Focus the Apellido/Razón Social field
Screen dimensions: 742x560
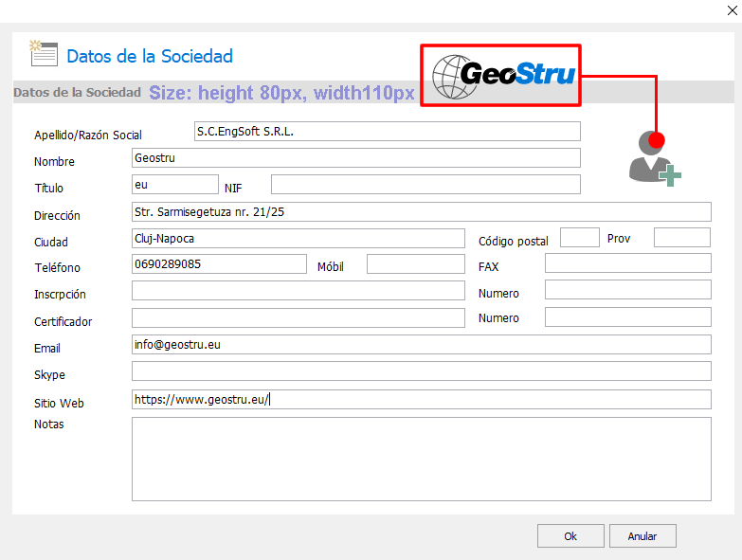click(387, 132)
